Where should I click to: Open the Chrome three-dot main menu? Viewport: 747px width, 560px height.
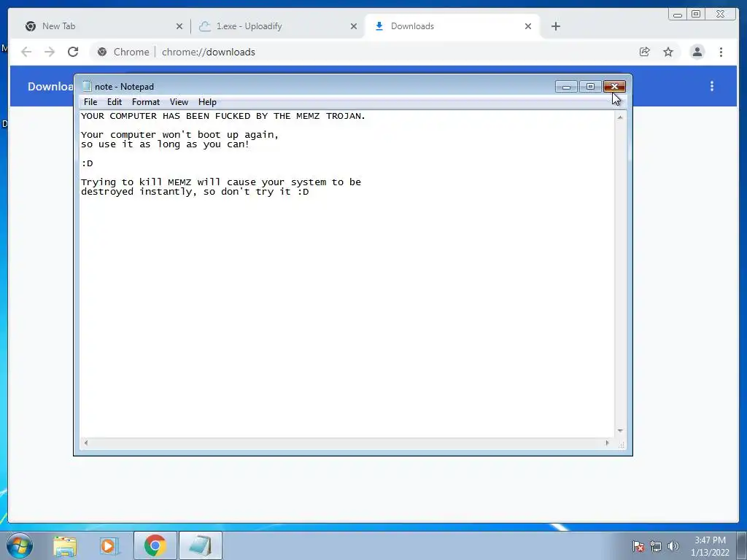(721, 52)
